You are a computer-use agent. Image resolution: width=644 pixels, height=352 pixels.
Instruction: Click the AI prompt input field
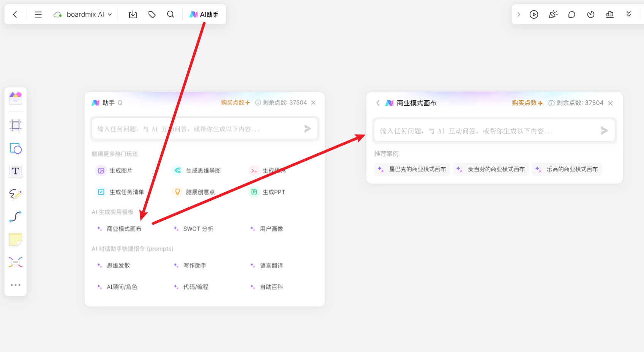204,128
